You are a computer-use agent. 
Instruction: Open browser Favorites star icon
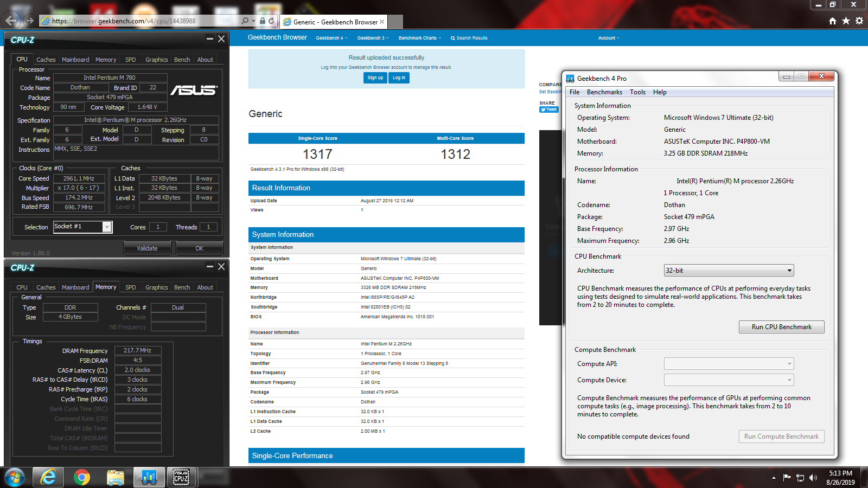[846, 21]
